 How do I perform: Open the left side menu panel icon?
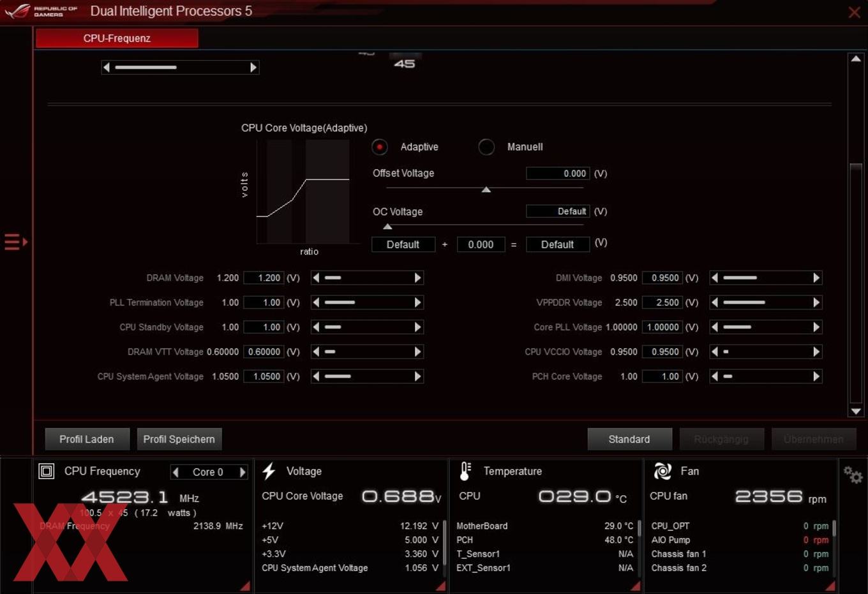[x=16, y=242]
